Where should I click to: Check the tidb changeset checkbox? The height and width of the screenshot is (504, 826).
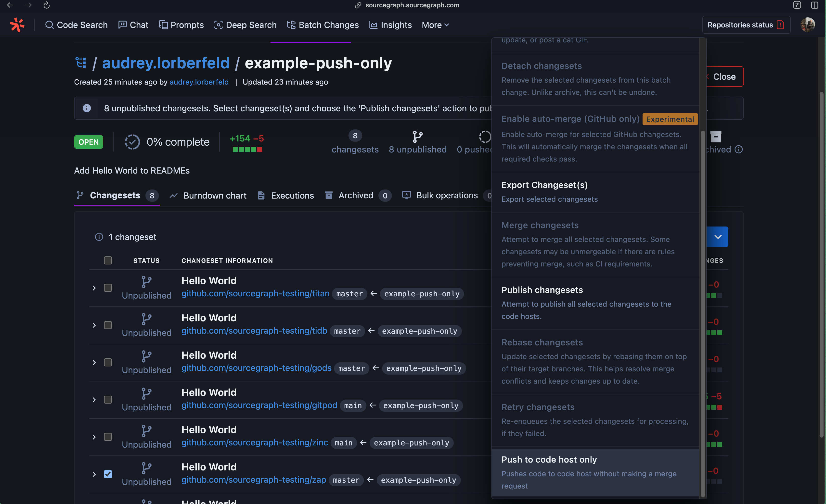click(x=108, y=325)
